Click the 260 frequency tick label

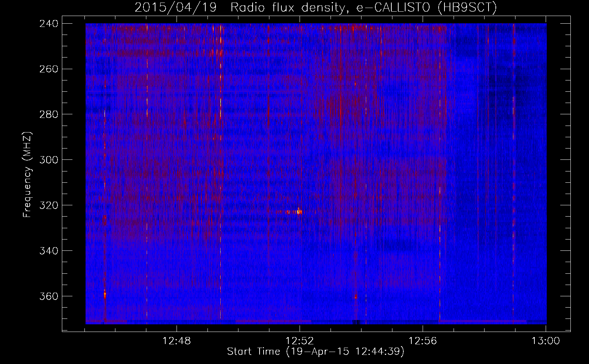[x=49, y=69]
